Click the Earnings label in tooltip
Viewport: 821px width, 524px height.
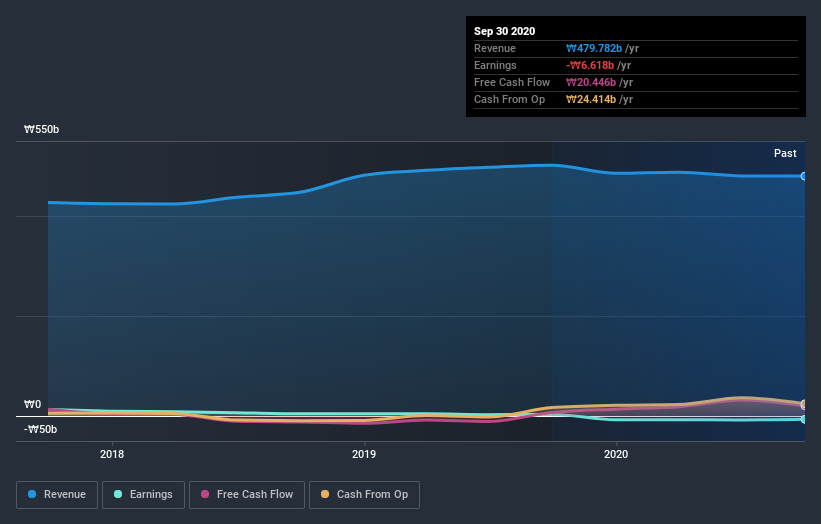pos(495,65)
